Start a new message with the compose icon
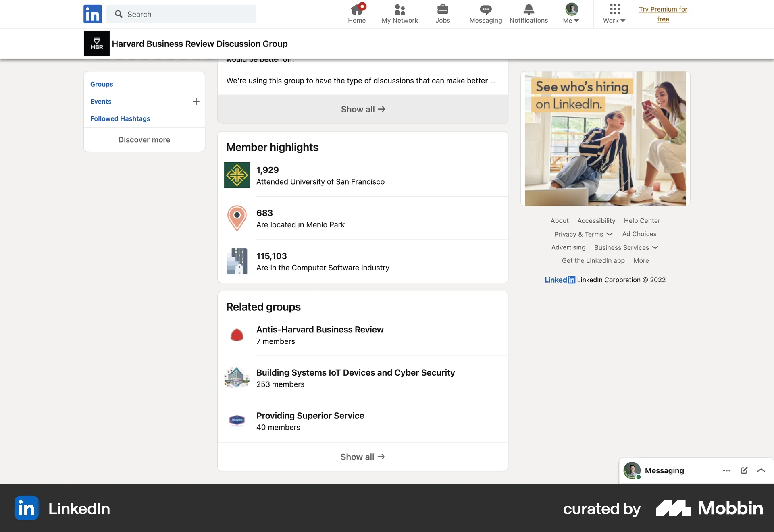 [x=744, y=470]
